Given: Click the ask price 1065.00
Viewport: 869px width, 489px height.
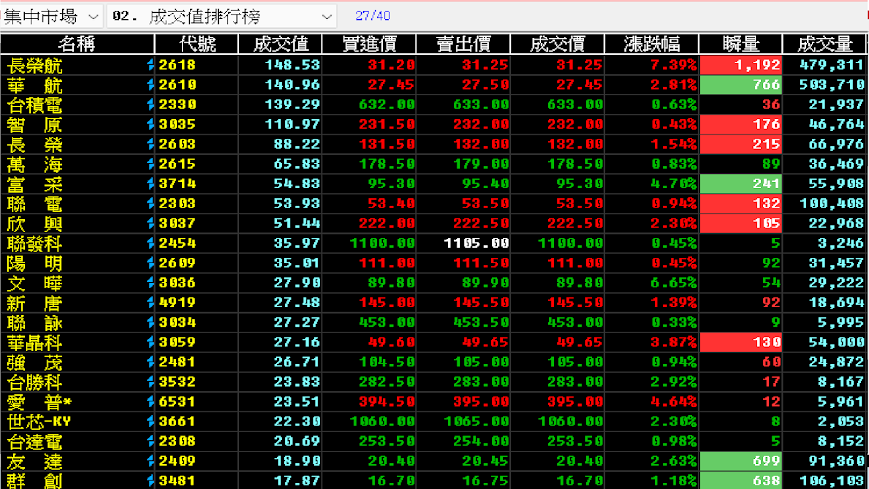Looking at the screenshot, I should (476, 421).
